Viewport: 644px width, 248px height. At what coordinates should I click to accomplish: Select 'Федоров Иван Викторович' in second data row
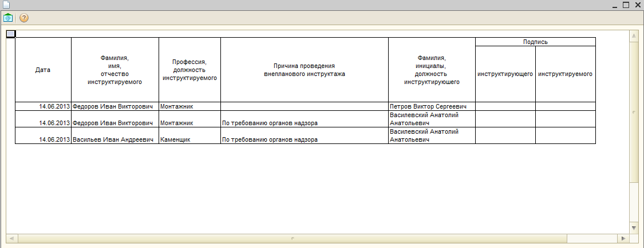coord(115,119)
